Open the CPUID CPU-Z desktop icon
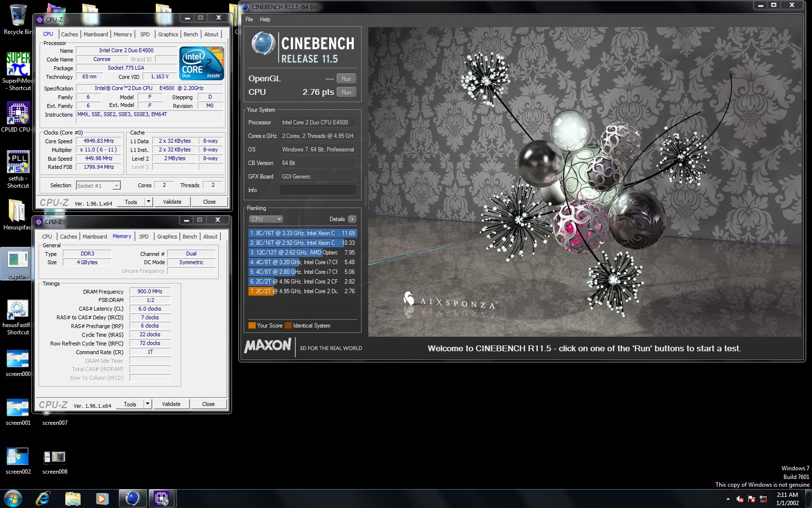 pyautogui.click(x=18, y=113)
